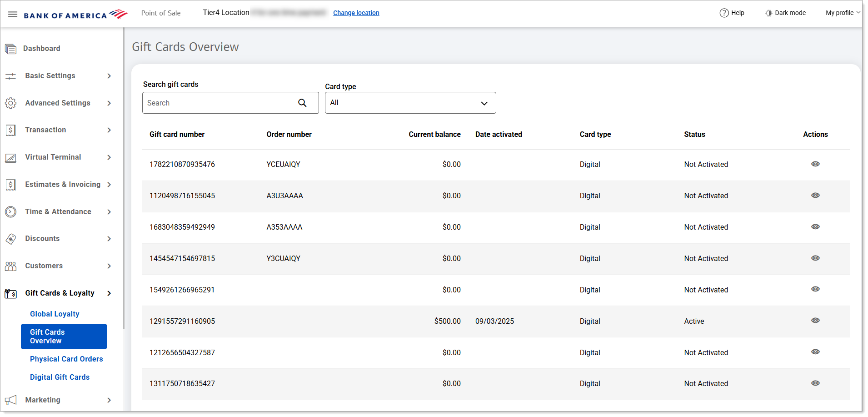868x417 pixels.
Task: Click the search magnifier icon
Action: coord(302,103)
